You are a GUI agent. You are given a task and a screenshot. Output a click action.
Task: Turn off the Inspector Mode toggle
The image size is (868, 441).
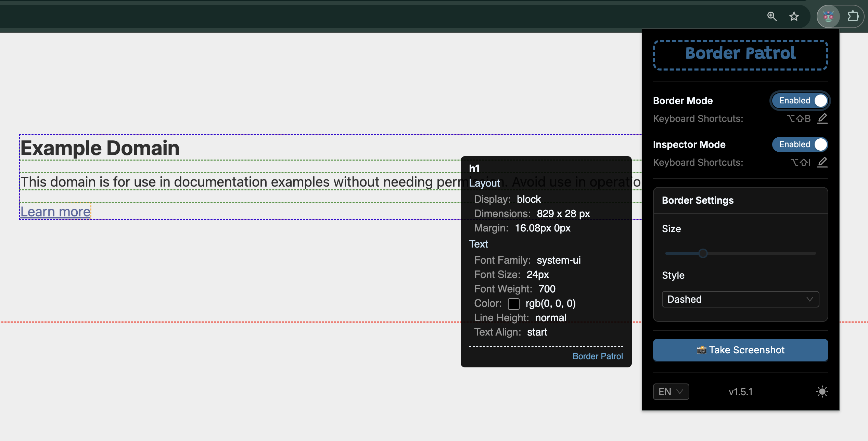tap(800, 144)
